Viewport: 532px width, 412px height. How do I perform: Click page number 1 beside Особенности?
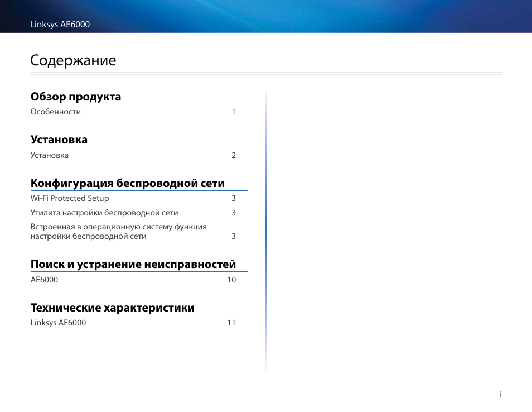coord(234,112)
